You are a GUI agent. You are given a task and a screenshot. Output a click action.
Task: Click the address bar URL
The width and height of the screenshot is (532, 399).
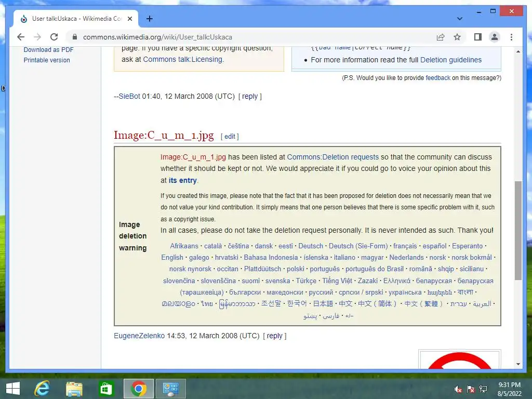point(157,37)
